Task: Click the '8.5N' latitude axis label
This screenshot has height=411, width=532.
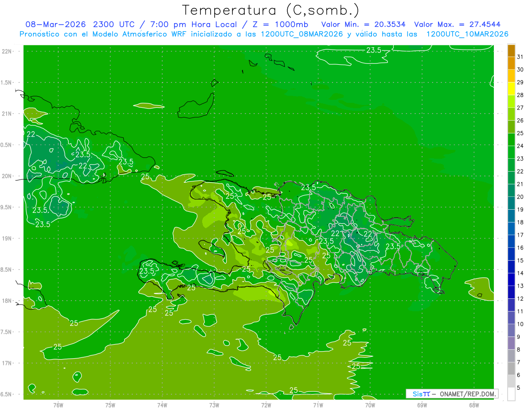Action: 6,270
